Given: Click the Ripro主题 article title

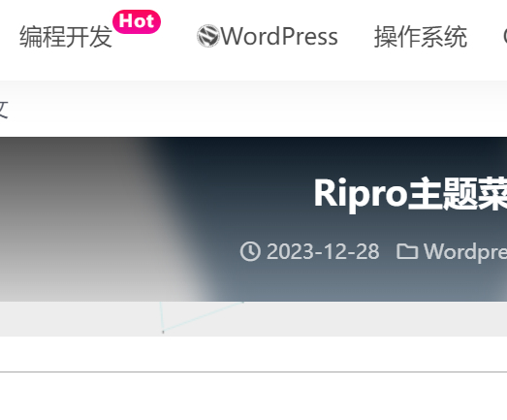Looking at the screenshot, I should pos(410,194).
